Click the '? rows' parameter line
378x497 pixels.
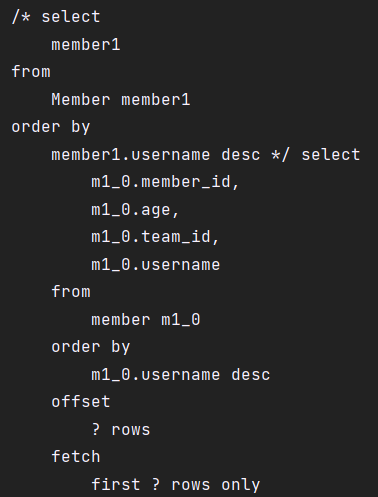click(121, 430)
